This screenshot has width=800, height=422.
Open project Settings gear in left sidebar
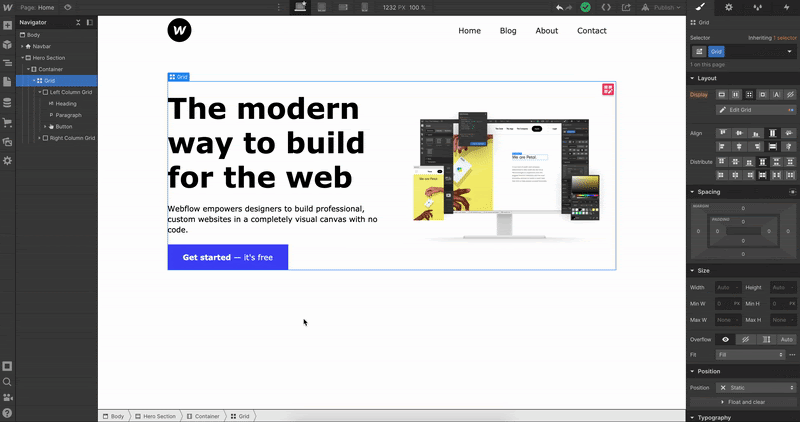7,161
